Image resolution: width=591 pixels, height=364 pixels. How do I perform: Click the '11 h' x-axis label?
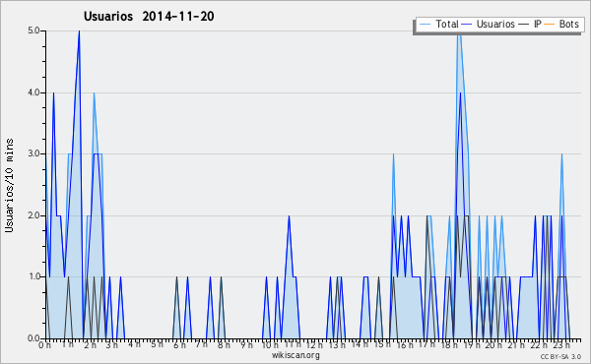click(x=293, y=344)
